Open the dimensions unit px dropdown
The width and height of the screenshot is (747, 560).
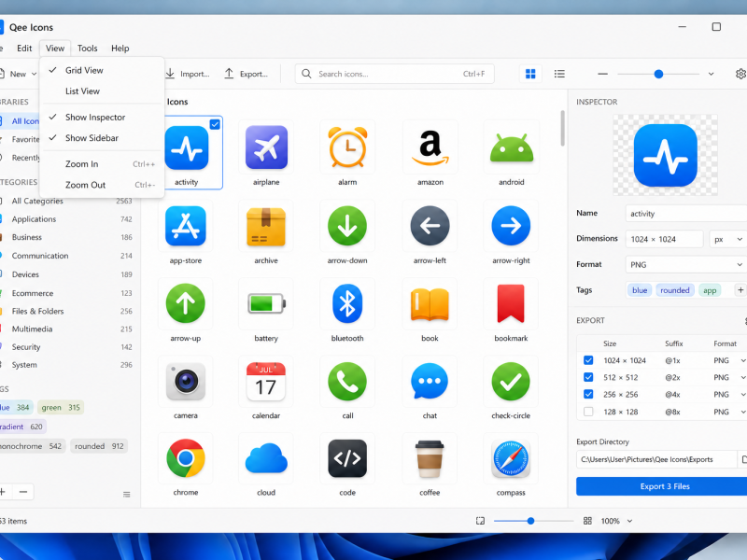pos(728,239)
